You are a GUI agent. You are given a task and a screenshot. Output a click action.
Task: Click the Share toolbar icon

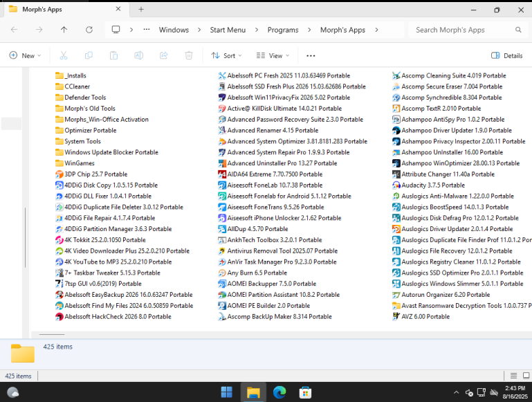(x=164, y=55)
